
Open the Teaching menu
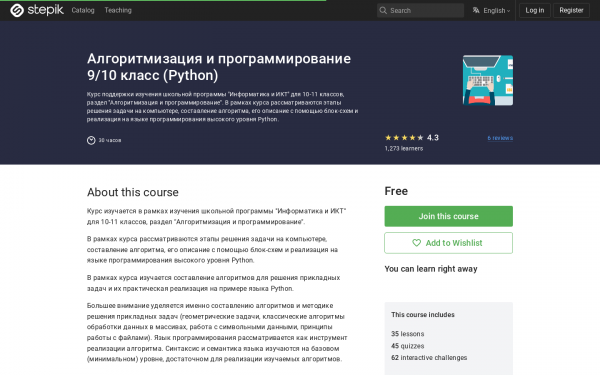click(x=118, y=10)
